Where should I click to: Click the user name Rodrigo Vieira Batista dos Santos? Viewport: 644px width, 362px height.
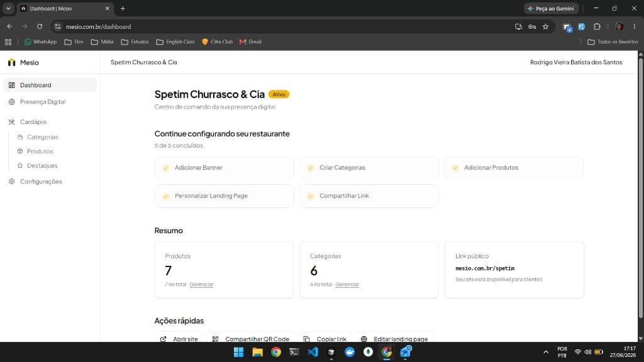[576, 62]
